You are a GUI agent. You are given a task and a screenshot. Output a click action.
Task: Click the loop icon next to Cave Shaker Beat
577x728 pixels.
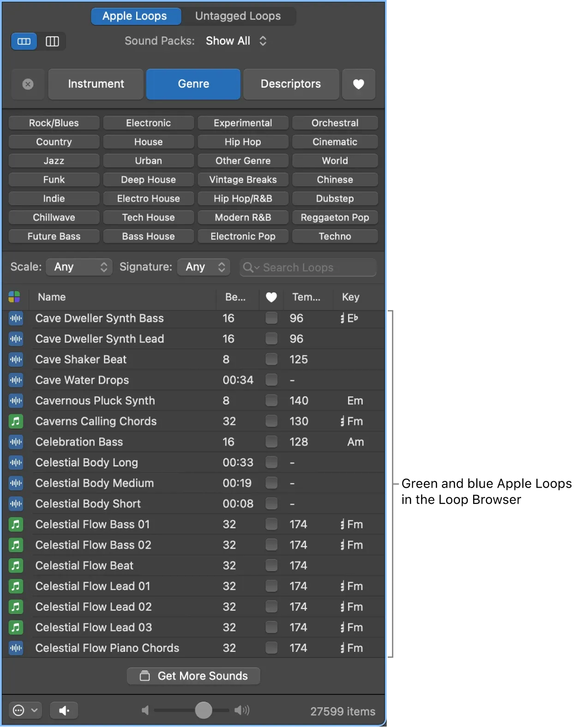pyautogui.click(x=16, y=359)
